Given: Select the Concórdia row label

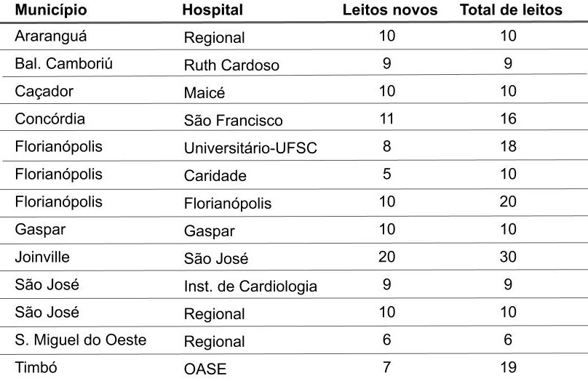Looking at the screenshot, I should pyautogui.click(x=50, y=119).
